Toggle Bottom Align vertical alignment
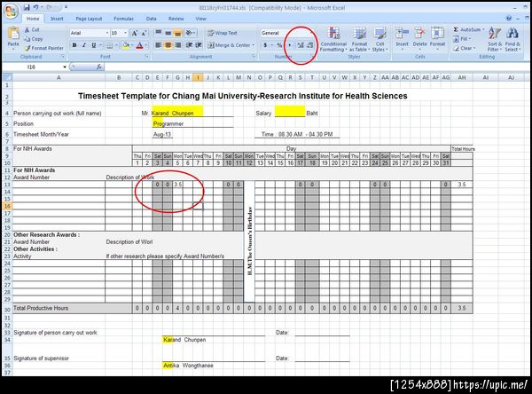 point(177,33)
